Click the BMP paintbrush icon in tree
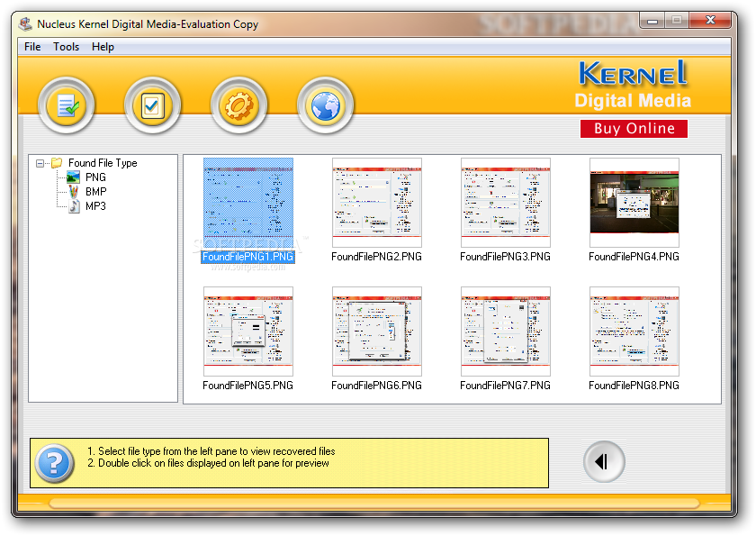Image resolution: width=756 pixels, height=536 pixels. pos(73,192)
